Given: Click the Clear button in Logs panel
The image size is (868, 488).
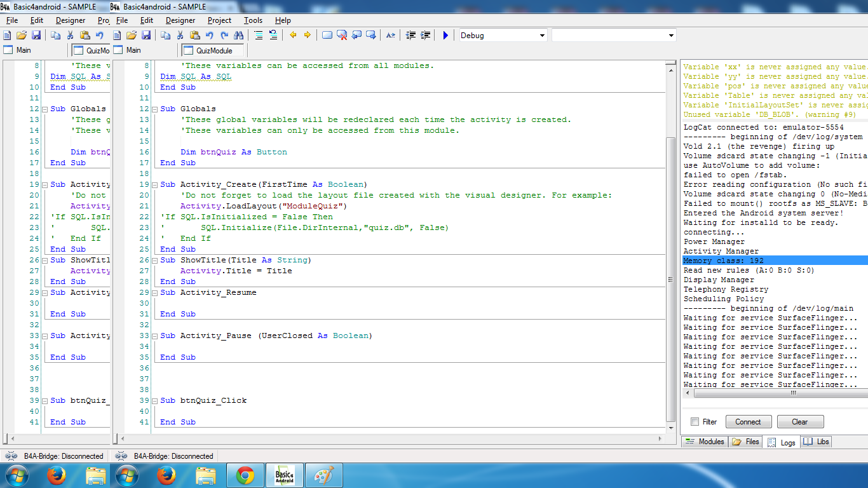Looking at the screenshot, I should click(x=800, y=422).
